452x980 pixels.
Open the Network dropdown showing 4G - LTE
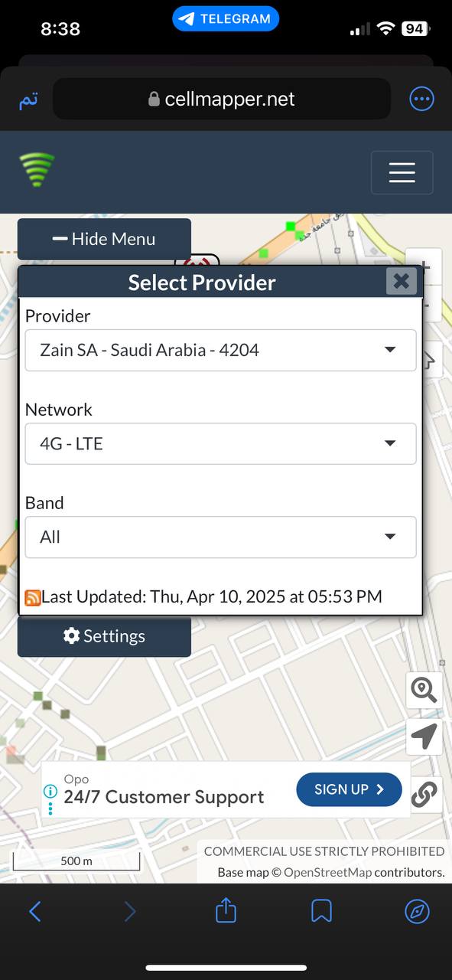tap(221, 443)
